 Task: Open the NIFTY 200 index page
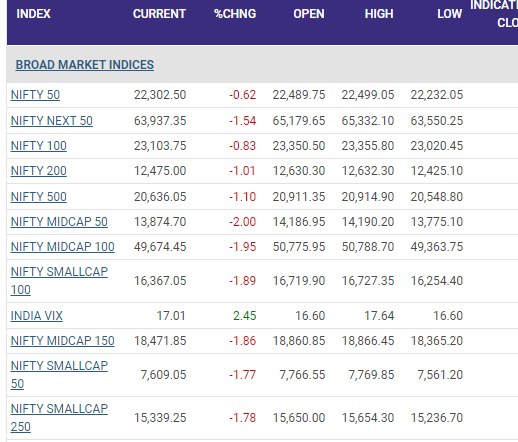(x=39, y=171)
